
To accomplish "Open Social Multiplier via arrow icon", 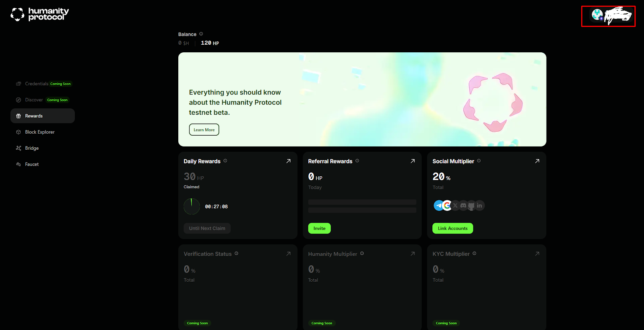I will (x=537, y=161).
